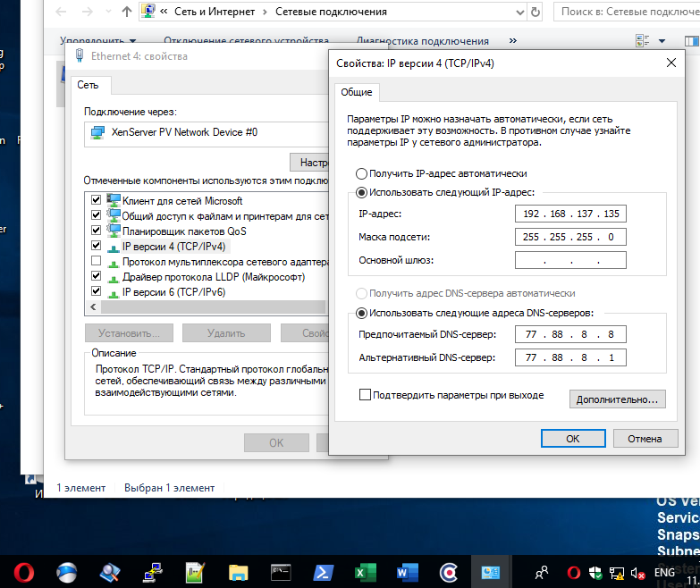This screenshot has width=700, height=588.
Task: Refresh the Network Connections address bar
Action: 536,12
